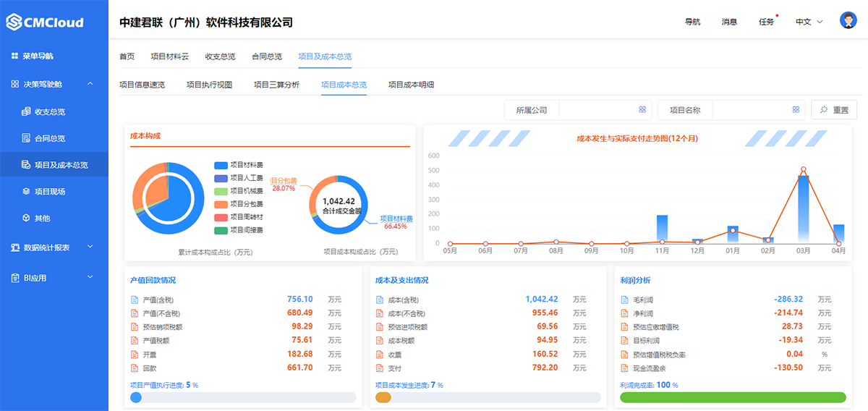Image resolution: width=868 pixels, height=411 pixels.
Task: Click the document icon beside 毛利润
Action: [x=624, y=300]
